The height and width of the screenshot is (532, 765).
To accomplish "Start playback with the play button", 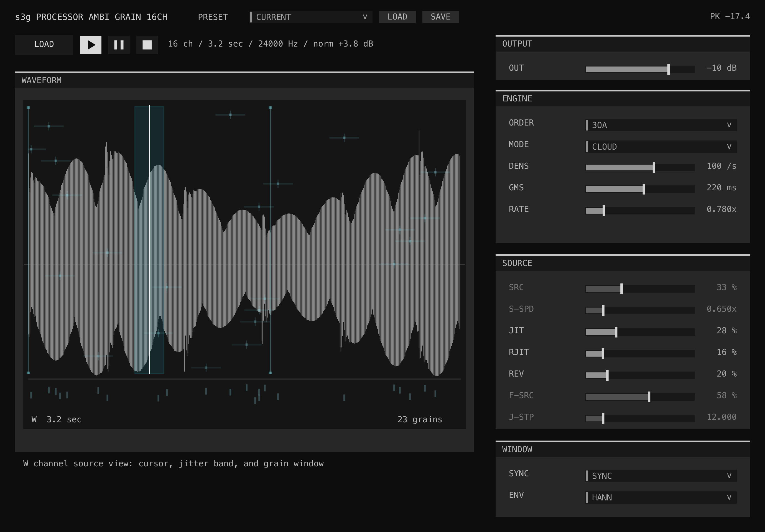I will [x=91, y=45].
